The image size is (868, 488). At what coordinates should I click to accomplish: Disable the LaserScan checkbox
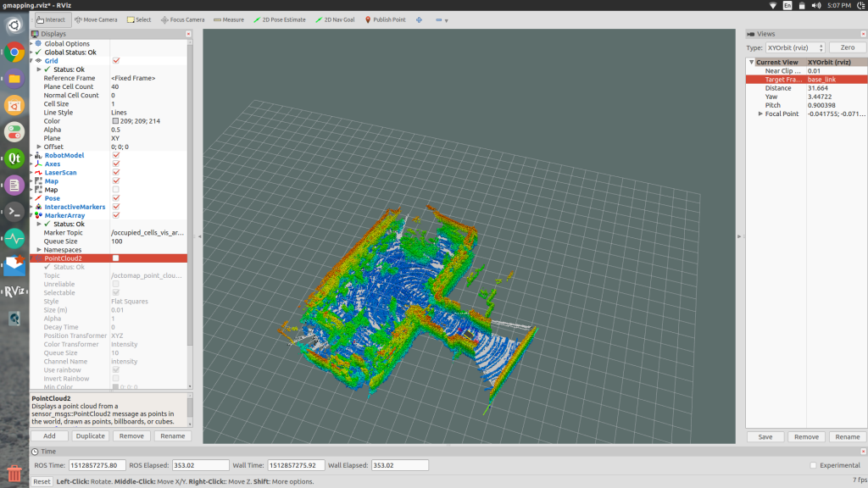tap(115, 173)
